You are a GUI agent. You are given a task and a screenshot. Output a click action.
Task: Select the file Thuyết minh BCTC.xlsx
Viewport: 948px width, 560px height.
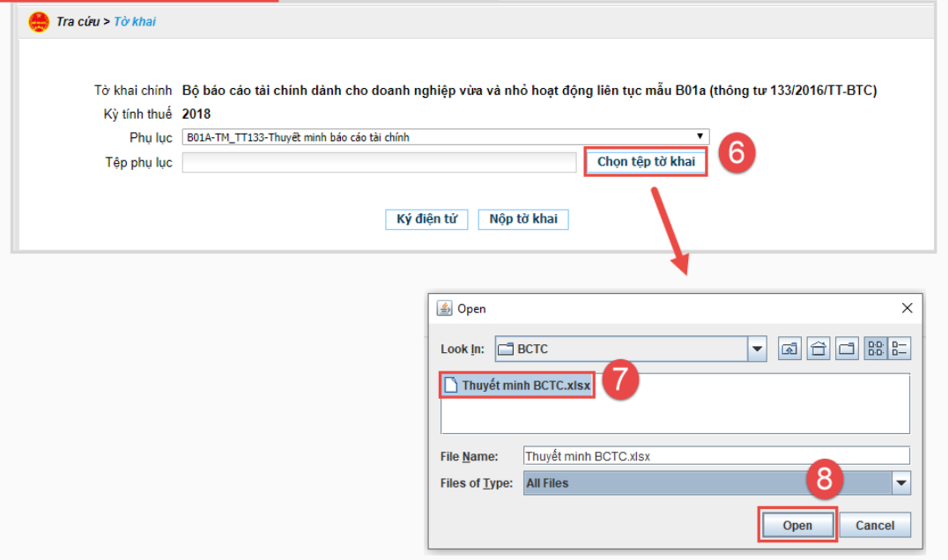(x=518, y=386)
